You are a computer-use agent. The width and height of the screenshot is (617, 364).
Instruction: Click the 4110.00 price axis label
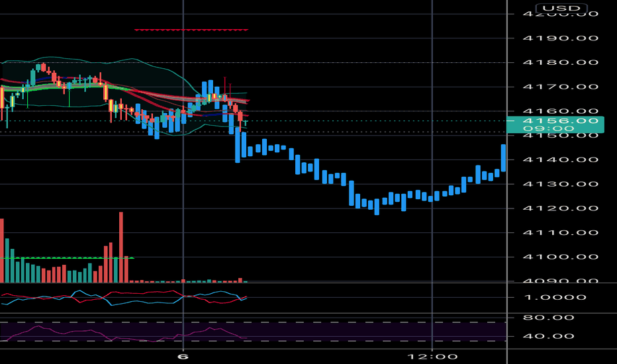pos(560,232)
